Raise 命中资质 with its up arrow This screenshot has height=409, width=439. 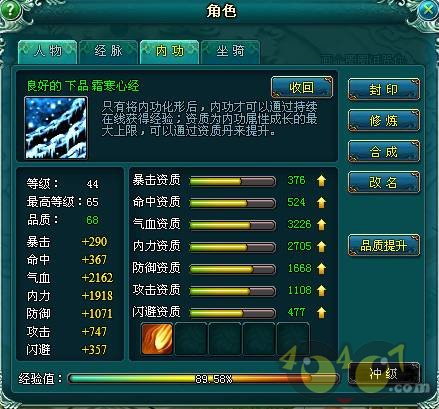click(x=321, y=203)
